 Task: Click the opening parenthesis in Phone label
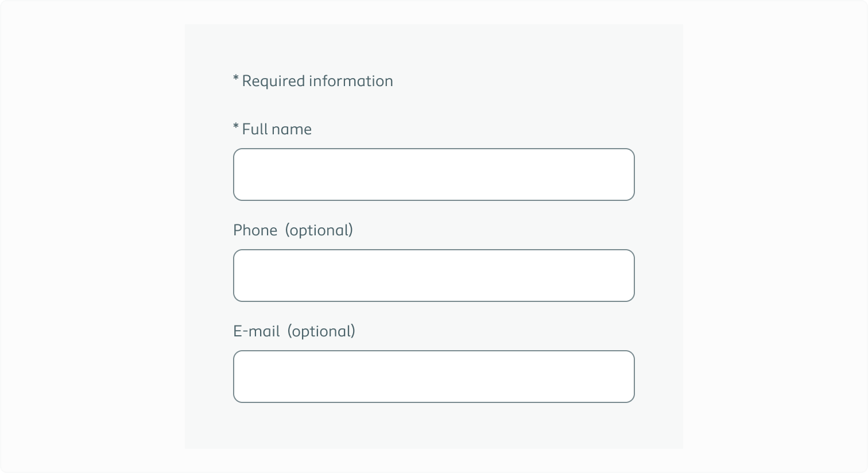[x=288, y=231]
